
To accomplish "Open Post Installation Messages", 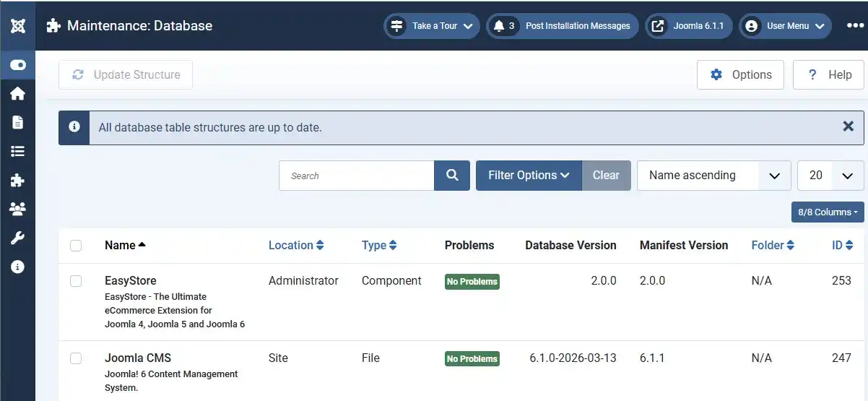I will pos(563,26).
